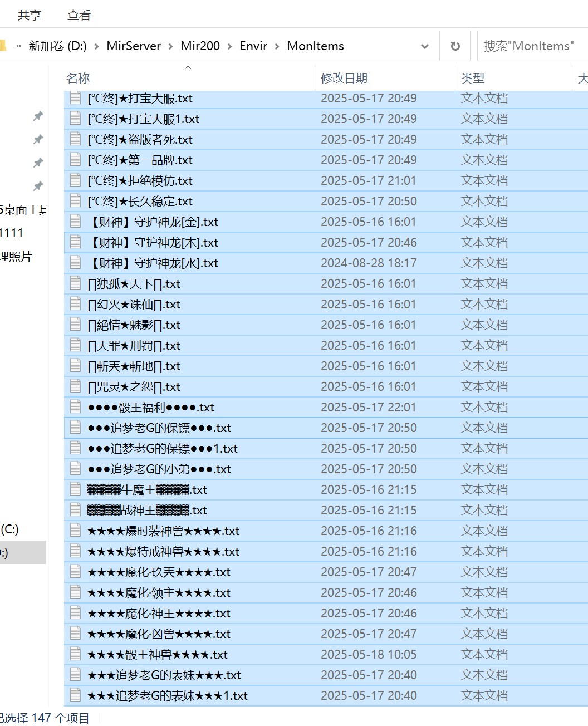Click the Search MonItems box

[532, 46]
